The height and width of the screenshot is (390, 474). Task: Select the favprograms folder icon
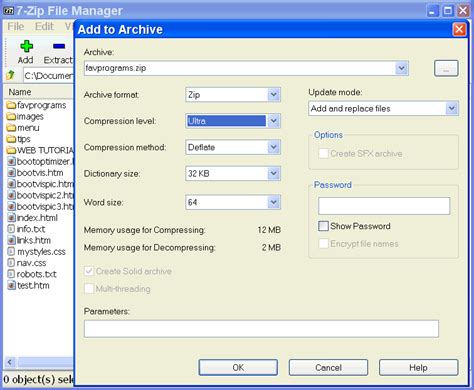tap(11, 105)
